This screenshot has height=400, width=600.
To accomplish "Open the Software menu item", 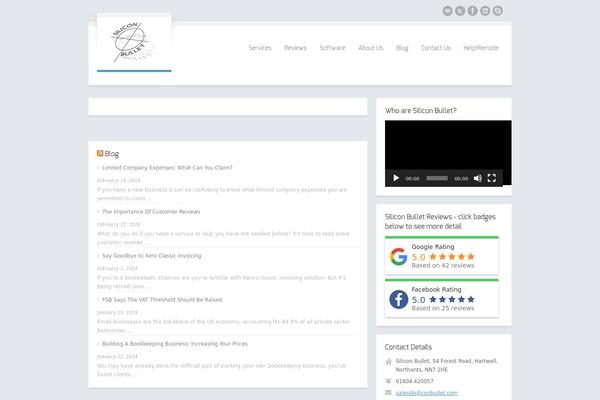I will 333,48.
